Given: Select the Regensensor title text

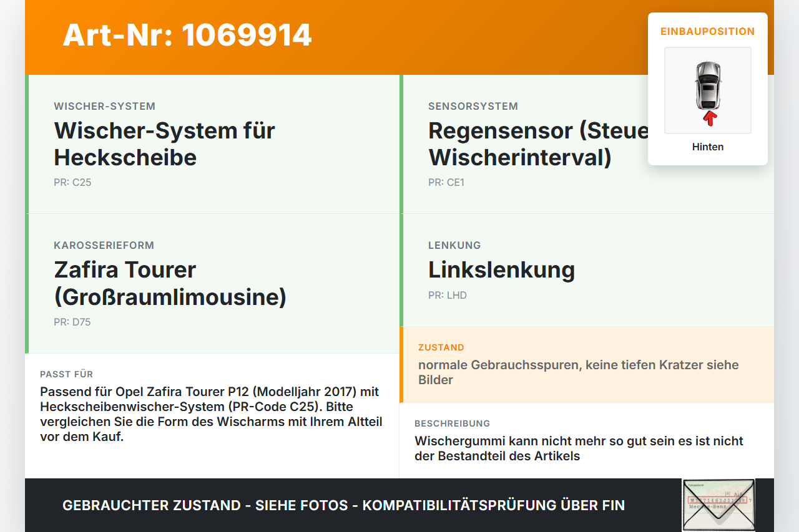Looking at the screenshot, I should pos(538,144).
